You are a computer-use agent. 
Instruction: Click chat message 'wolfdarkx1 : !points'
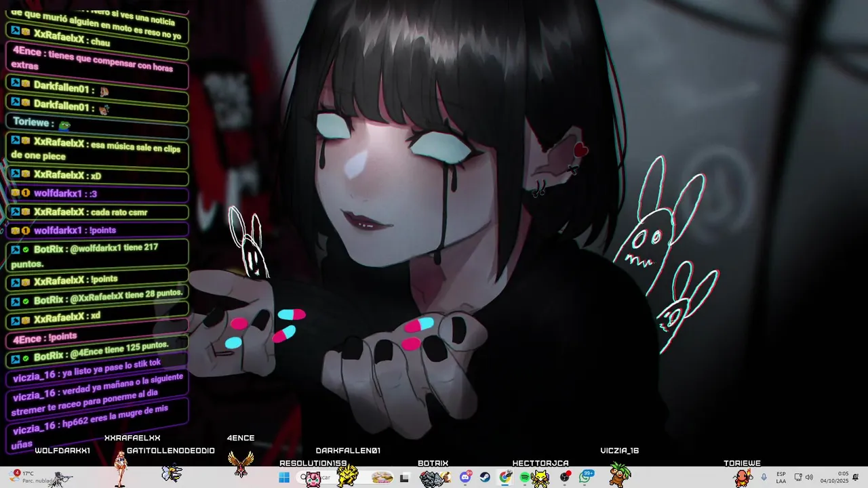tap(97, 230)
